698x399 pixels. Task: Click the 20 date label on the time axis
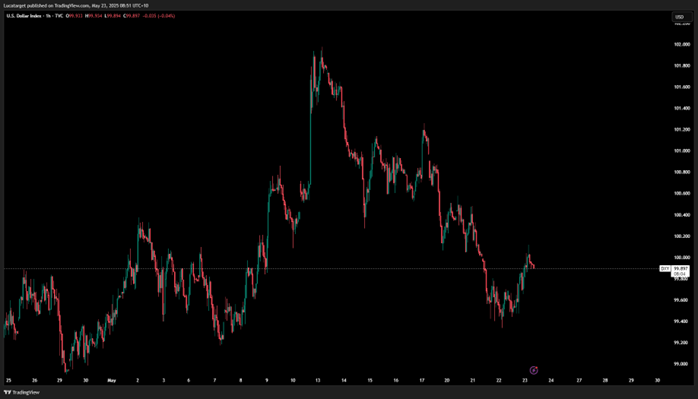pos(447,381)
